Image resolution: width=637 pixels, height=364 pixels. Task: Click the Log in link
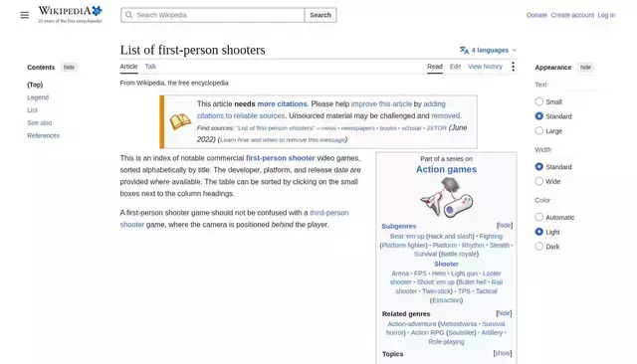tap(606, 15)
